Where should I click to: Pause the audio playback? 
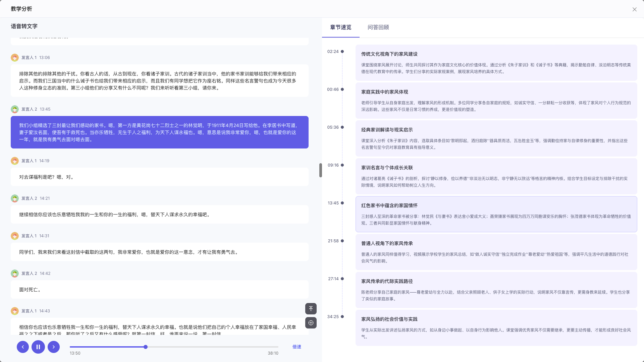click(38, 347)
